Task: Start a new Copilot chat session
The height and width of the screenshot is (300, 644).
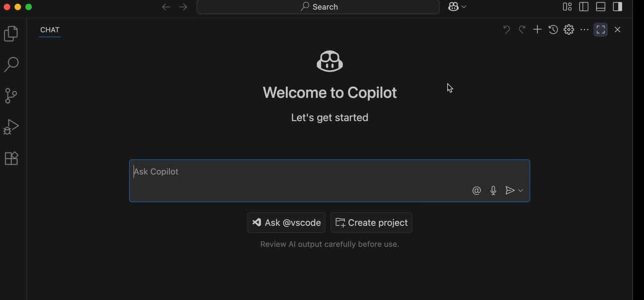Action: (x=537, y=29)
